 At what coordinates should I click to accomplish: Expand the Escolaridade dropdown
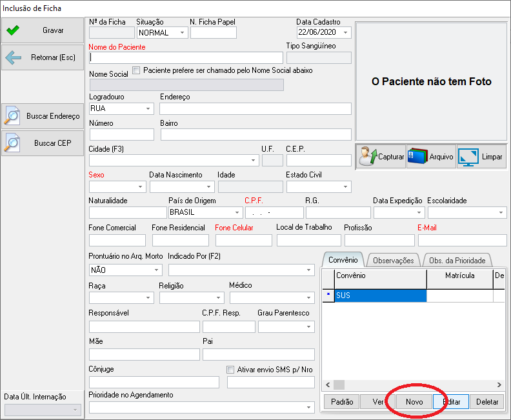point(501,212)
